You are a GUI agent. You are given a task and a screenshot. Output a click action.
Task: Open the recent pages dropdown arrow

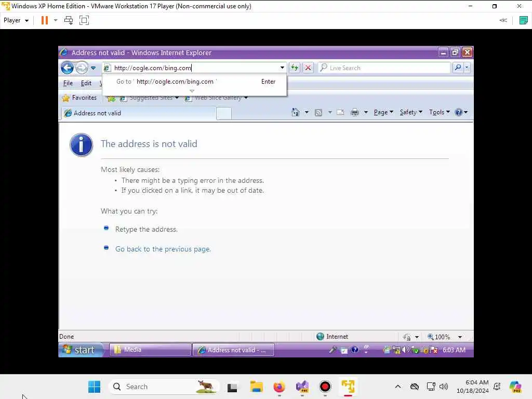coord(94,68)
